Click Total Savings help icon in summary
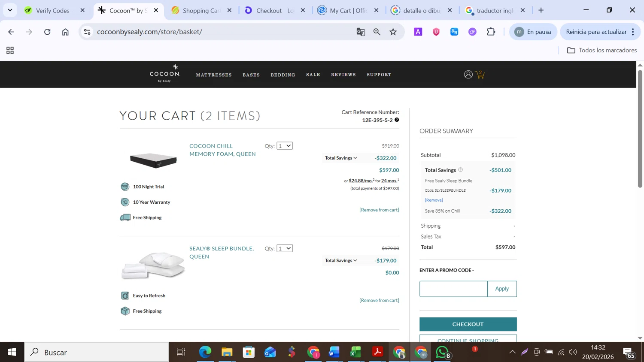This screenshot has height=362, width=644. (460, 170)
